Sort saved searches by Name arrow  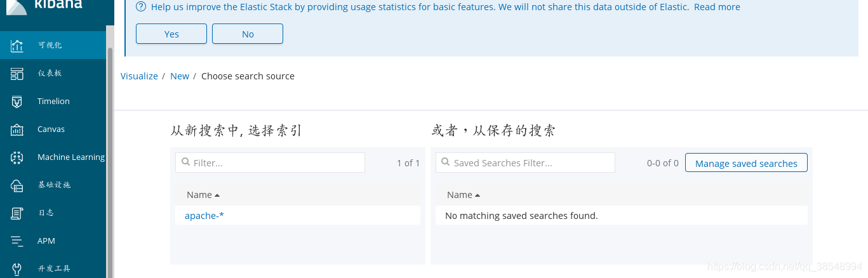tap(477, 195)
